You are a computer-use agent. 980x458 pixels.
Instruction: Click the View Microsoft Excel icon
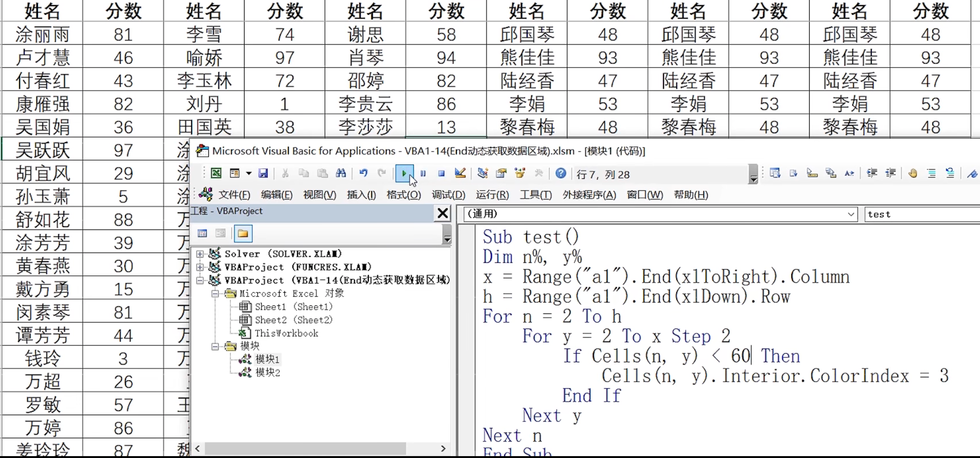216,173
